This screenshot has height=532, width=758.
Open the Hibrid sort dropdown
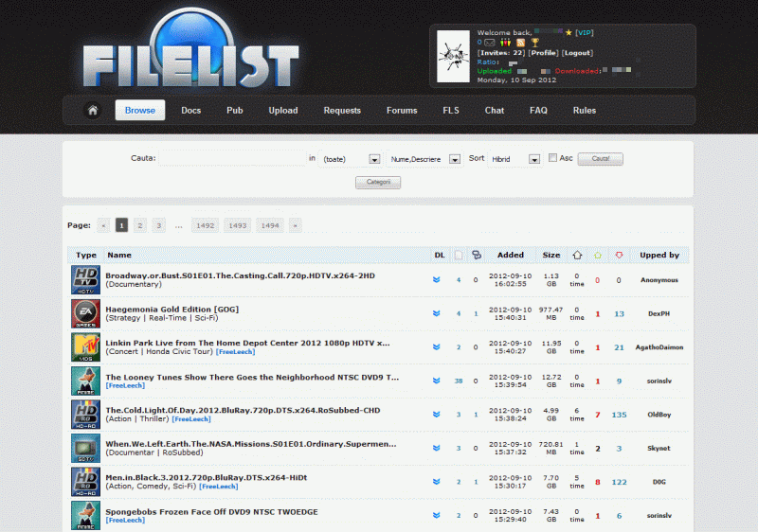[x=534, y=160]
